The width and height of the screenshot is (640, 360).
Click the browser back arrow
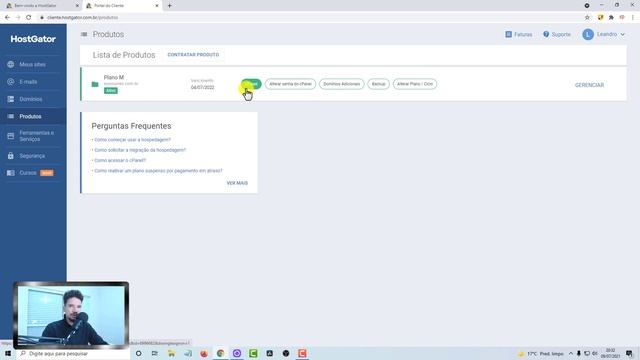point(7,18)
